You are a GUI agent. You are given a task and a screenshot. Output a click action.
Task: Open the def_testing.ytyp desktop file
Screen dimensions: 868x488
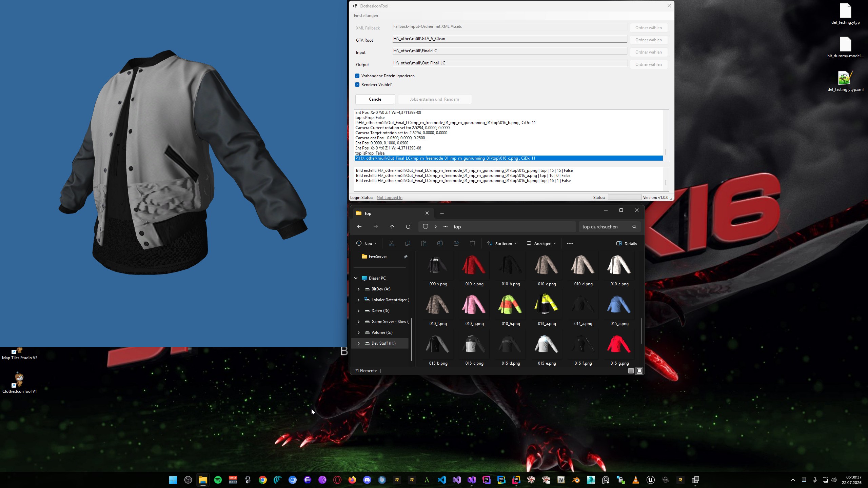coord(845,14)
